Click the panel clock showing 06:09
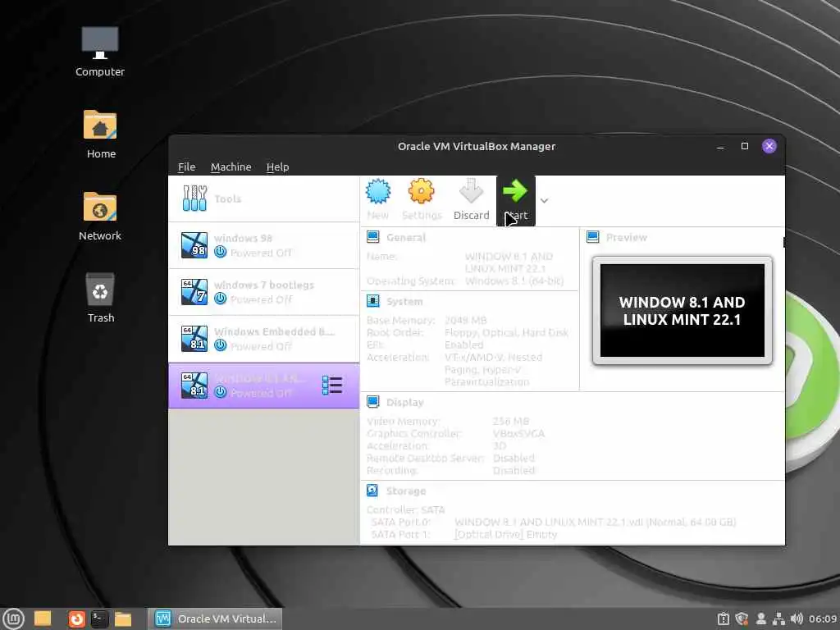The image size is (840, 630). 823,619
